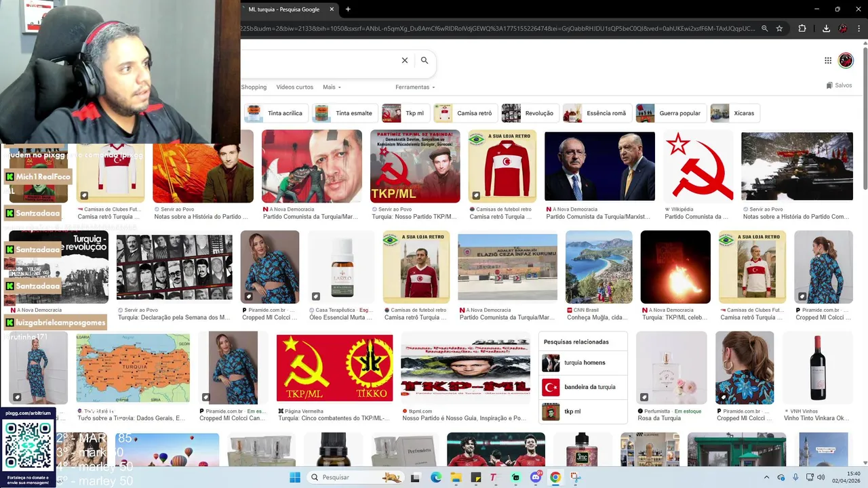Bookmark this page with the star icon

(780, 28)
